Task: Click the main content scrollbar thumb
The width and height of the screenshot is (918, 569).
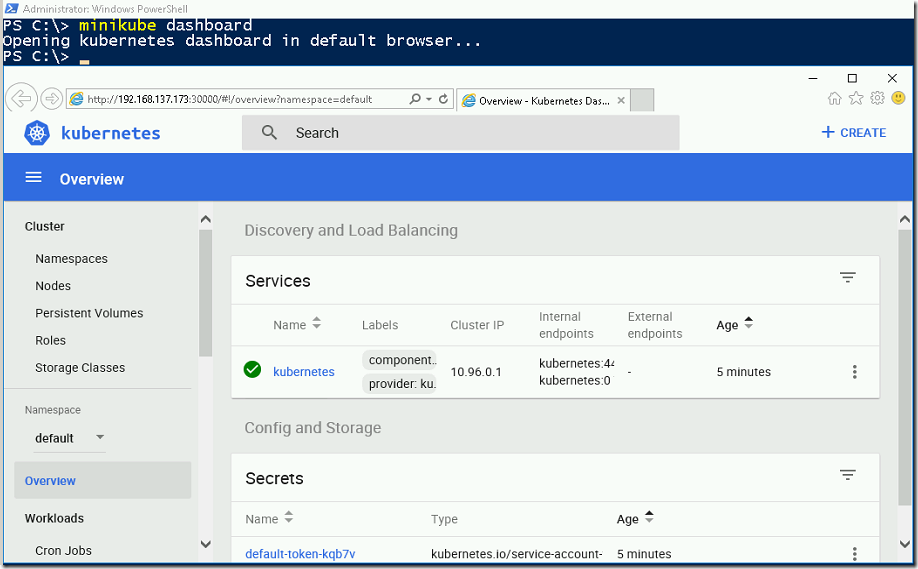Action: pyautogui.click(x=905, y=367)
